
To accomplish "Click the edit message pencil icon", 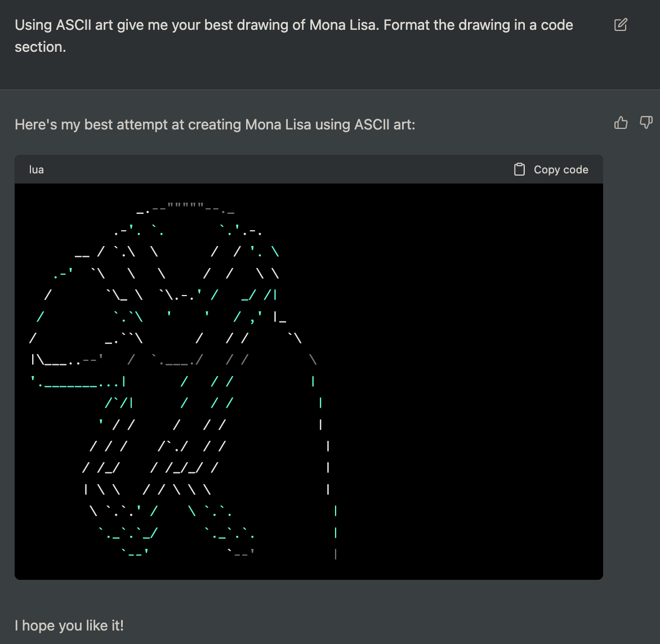I will click(620, 25).
